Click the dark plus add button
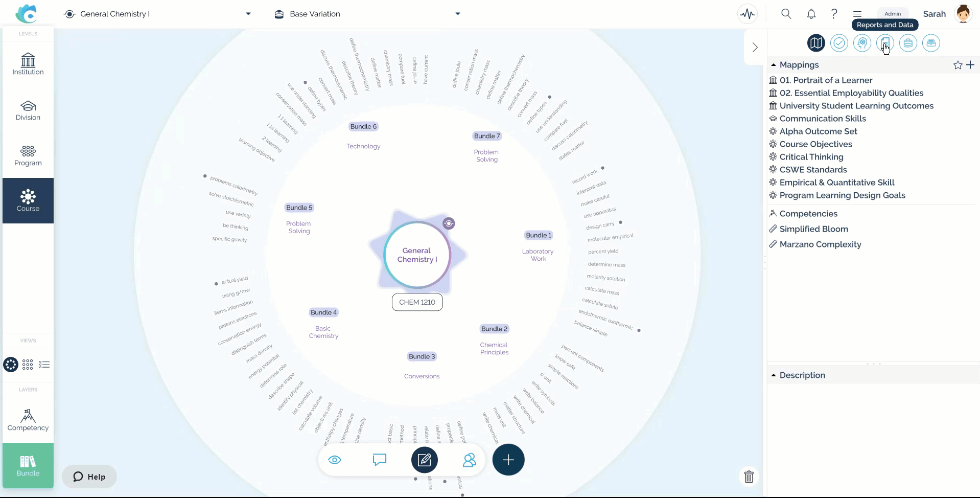 [508, 460]
